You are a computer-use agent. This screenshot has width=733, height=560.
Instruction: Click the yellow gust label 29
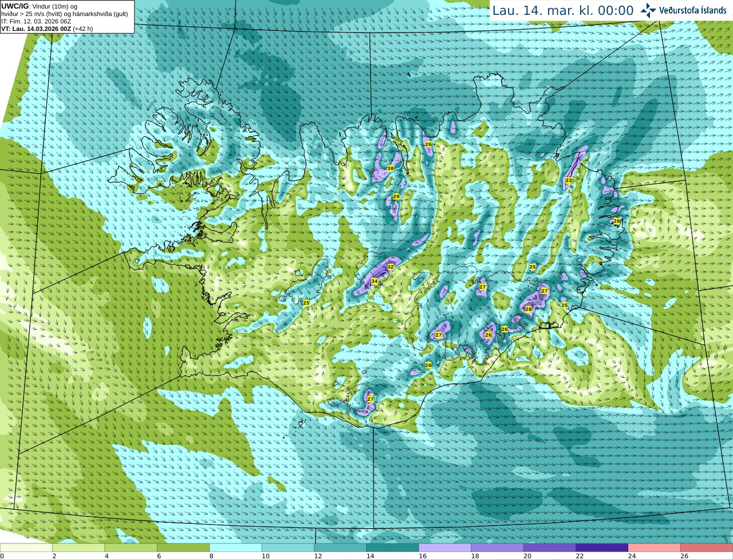coord(396,196)
